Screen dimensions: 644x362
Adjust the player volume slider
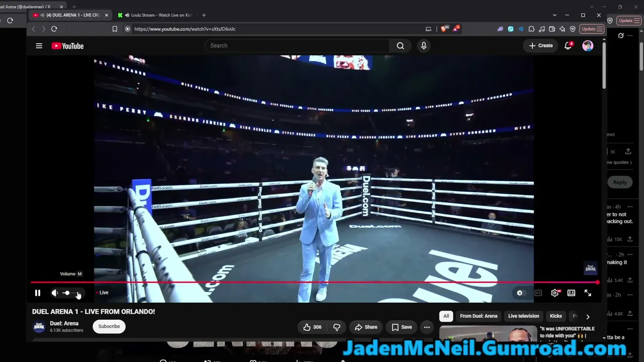click(x=70, y=293)
